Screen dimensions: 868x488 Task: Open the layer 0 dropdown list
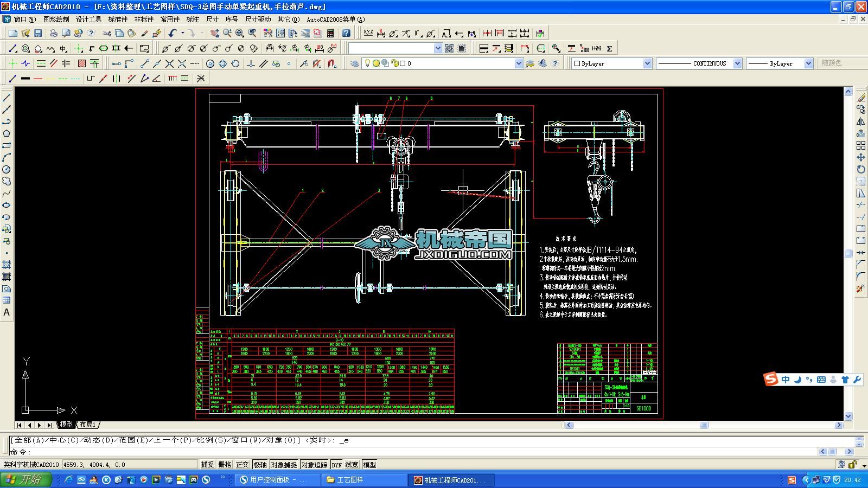(x=518, y=63)
